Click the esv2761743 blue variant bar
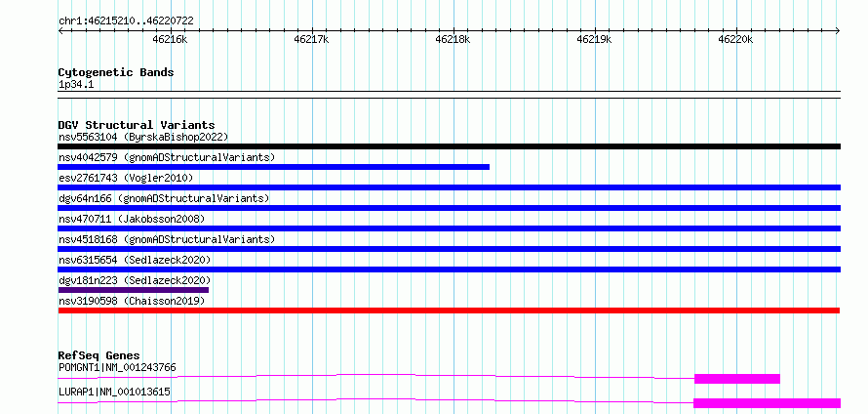This screenshot has height=414, width=868. point(449,187)
